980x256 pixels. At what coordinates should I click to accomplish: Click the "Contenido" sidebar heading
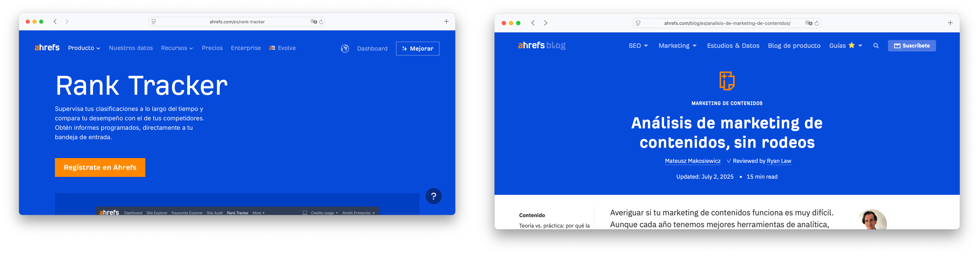pyautogui.click(x=532, y=215)
